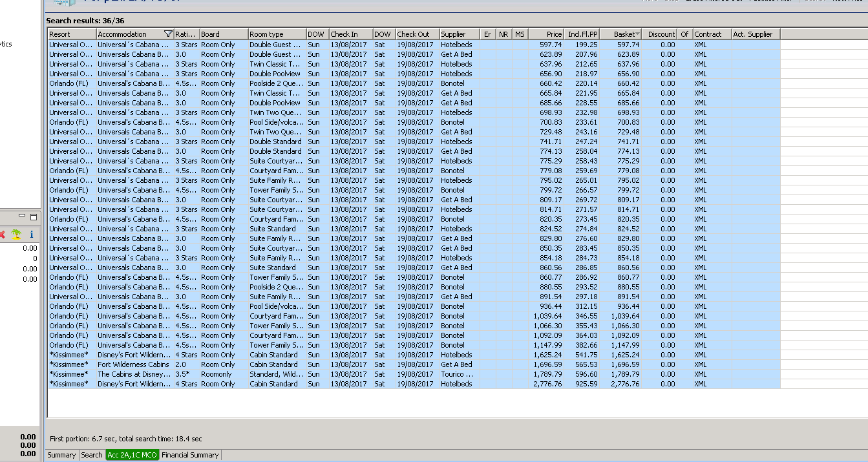This screenshot has height=462, width=868.
Task: Select the Price cell 936.44
Action: coord(546,306)
